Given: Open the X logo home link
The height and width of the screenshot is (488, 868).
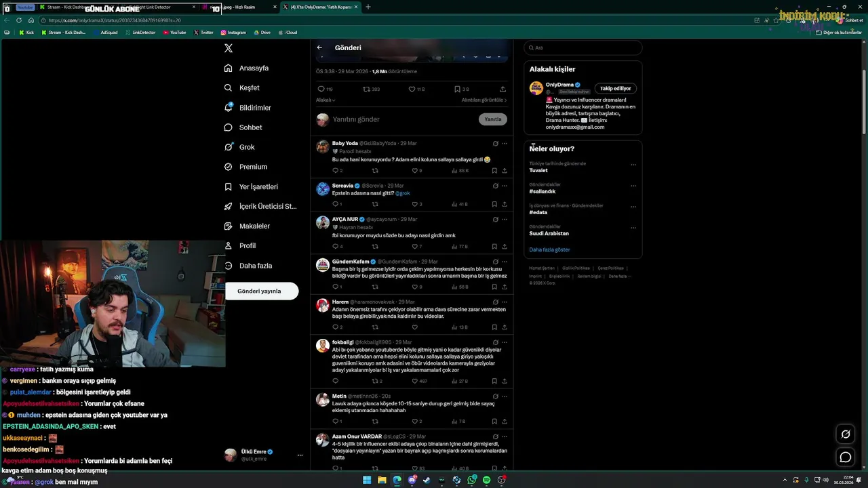Looking at the screenshot, I should [x=229, y=48].
